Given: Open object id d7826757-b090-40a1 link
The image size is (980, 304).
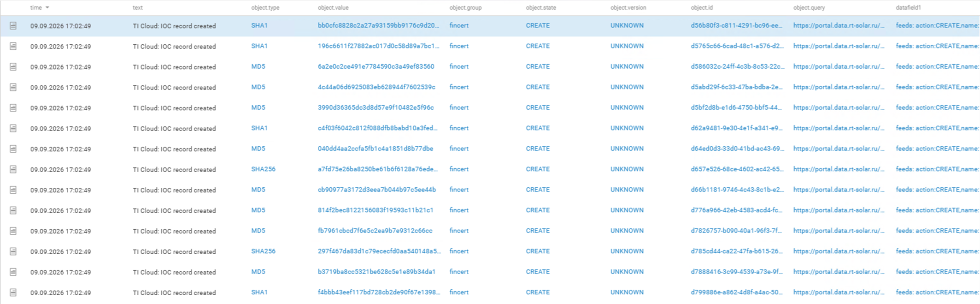Looking at the screenshot, I should (736, 231).
